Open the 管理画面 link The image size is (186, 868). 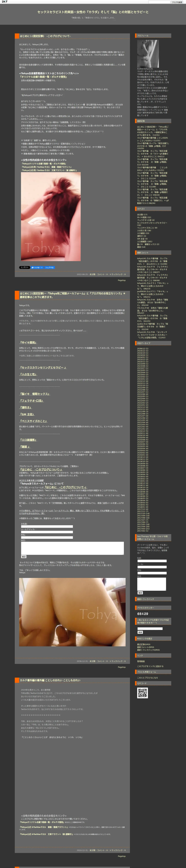pyautogui.click(x=141, y=661)
